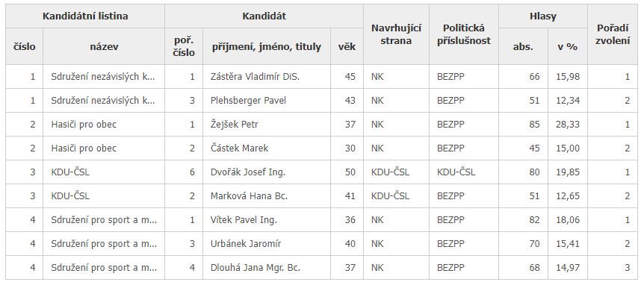Screen dimensions: 644x285
Task: Click the příjmení, jméno, tituly subheader
Action: (267, 46)
